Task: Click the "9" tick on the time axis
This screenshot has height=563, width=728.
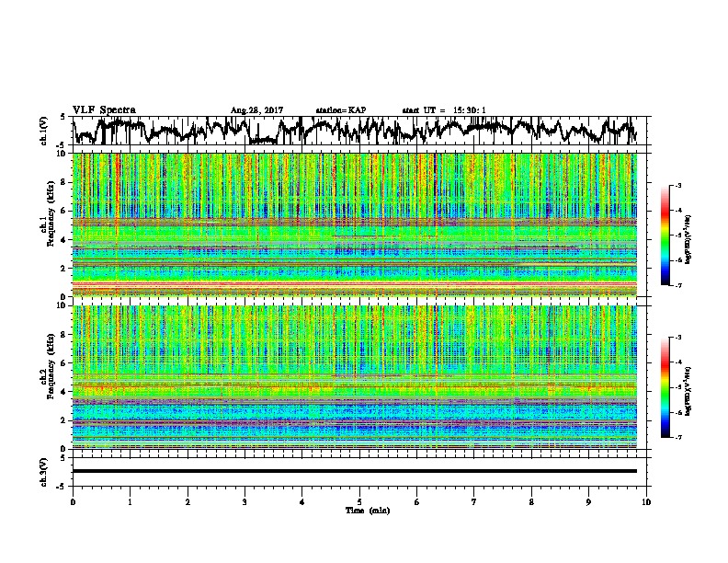Action: [x=588, y=502]
